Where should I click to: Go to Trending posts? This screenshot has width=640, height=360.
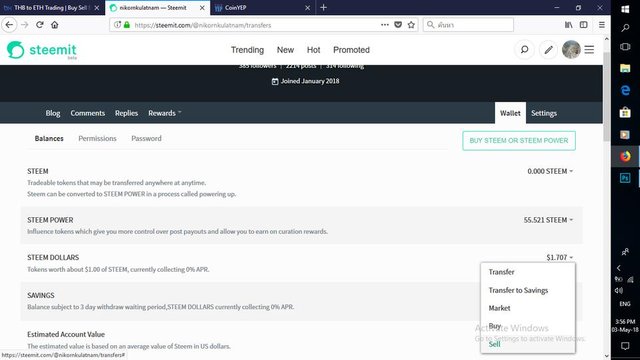click(247, 50)
